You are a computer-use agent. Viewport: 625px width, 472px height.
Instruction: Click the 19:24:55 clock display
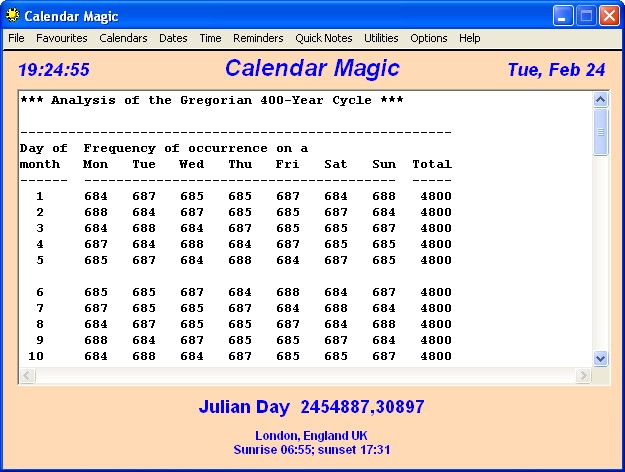(x=54, y=70)
